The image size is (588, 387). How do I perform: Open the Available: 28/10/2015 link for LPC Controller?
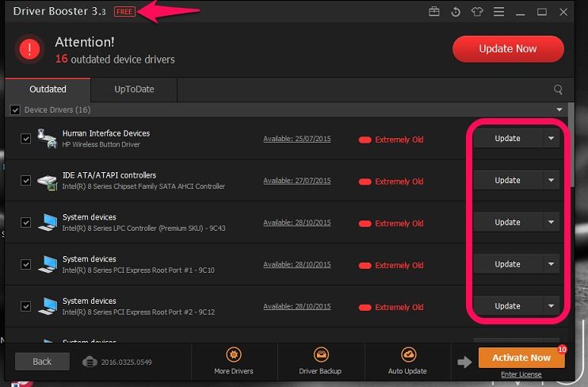[297, 223]
